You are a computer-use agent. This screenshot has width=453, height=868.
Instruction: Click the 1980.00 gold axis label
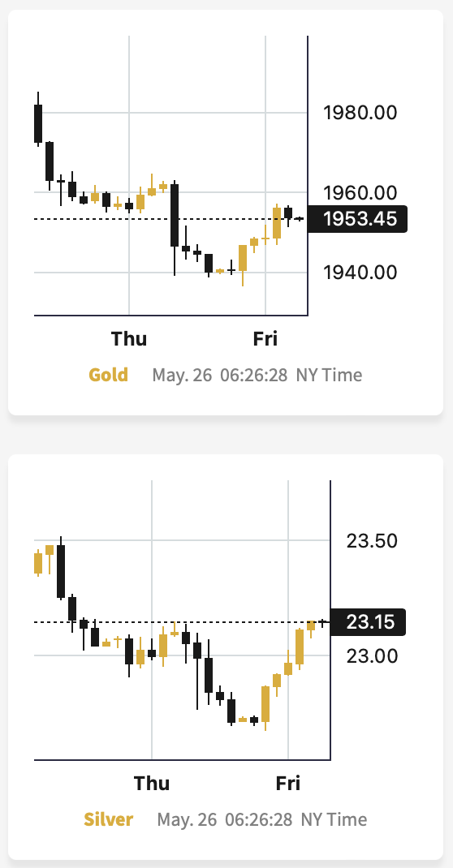[x=360, y=113]
